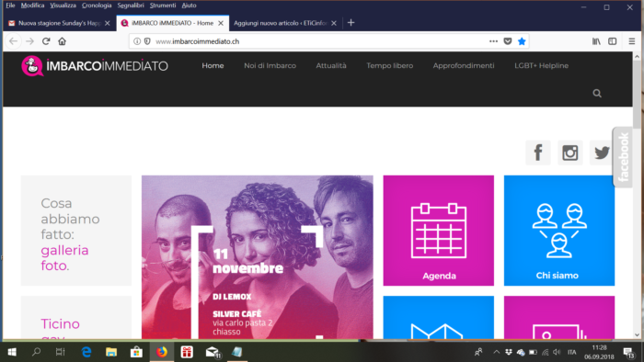The image size is (644, 362).
Task: Click the bookmark star in address bar
Action: (x=522, y=41)
